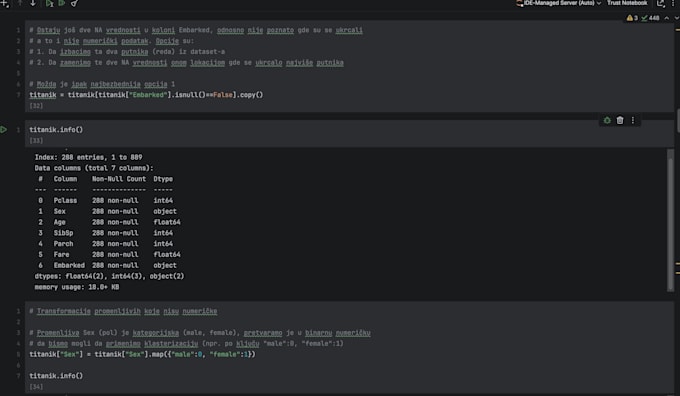Click the editor main vertical scrollbar
Image resolution: width=680 pixels, height=396 pixels.
point(678,121)
